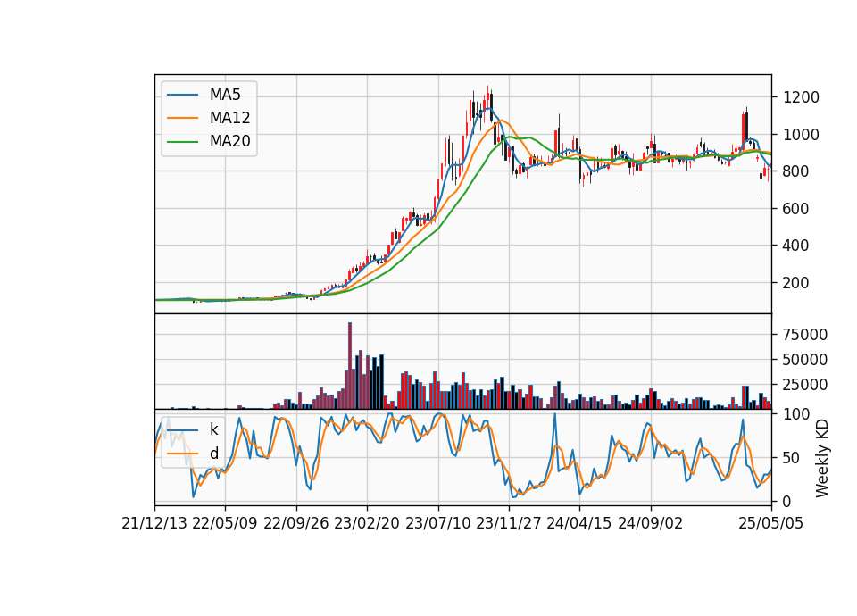The height and width of the screenshot is (616, 857).
Task: Click the 1200 price axis tick label
Action: click(802, 98)
